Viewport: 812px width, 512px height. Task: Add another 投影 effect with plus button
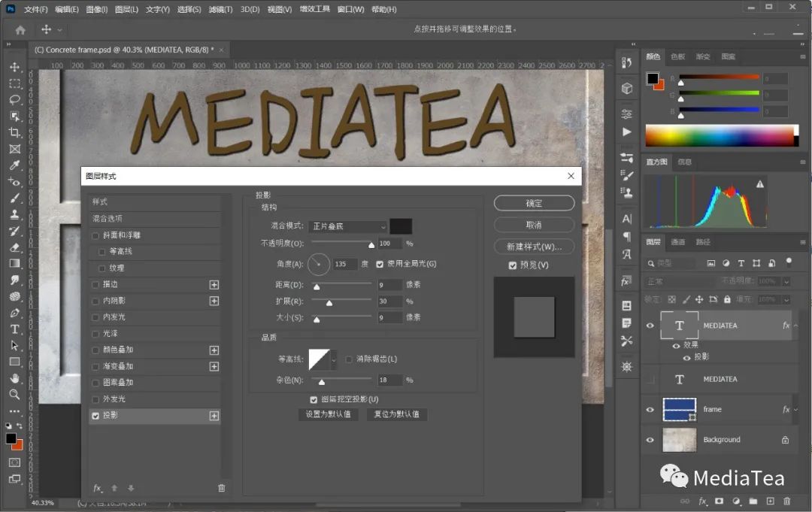[214, 416]
